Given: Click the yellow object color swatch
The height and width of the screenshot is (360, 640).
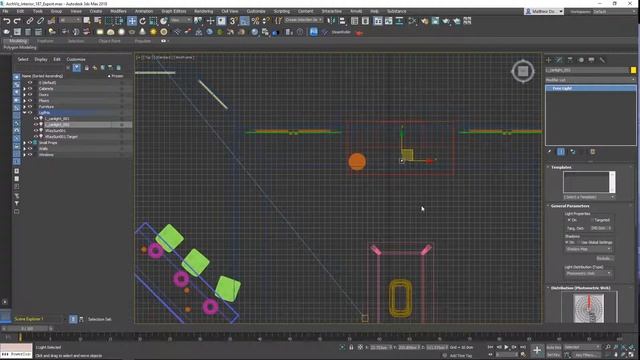Looking at the screenshot, I should [633, 70].
